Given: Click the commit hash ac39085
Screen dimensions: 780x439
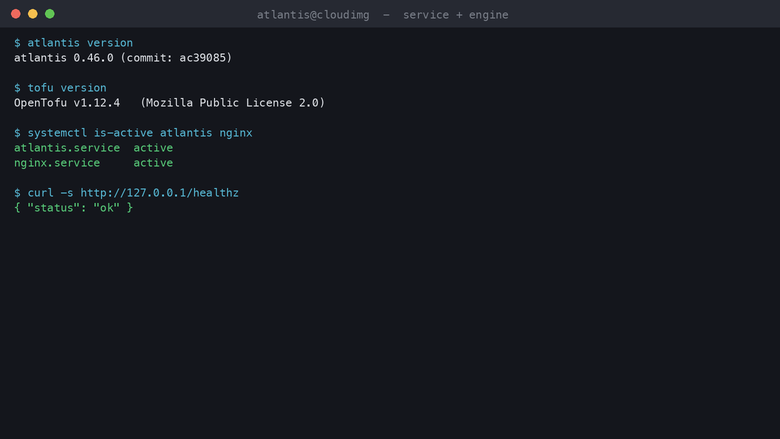Looking at the screenshot, I should tap(202, 58).
